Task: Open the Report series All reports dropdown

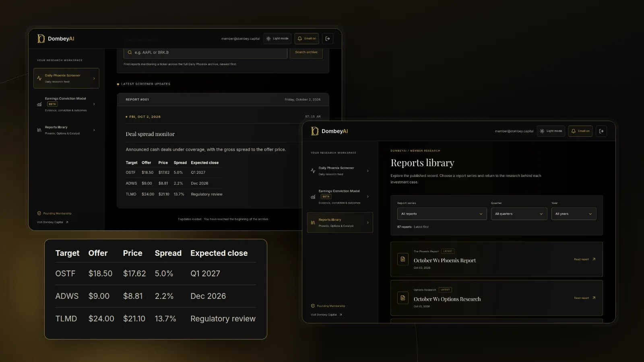Action: pos(442,214)
